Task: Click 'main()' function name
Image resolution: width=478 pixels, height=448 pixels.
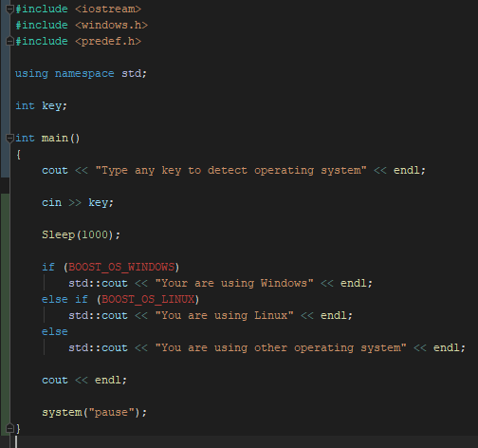Action: (x=61, y=139)
